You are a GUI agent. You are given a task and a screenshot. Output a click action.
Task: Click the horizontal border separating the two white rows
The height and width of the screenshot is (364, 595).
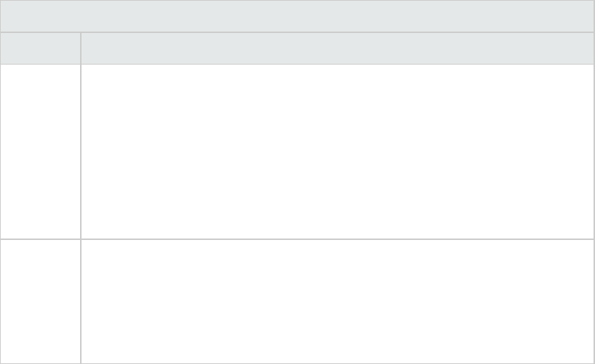pyautogui.click(x=336, y=239)
